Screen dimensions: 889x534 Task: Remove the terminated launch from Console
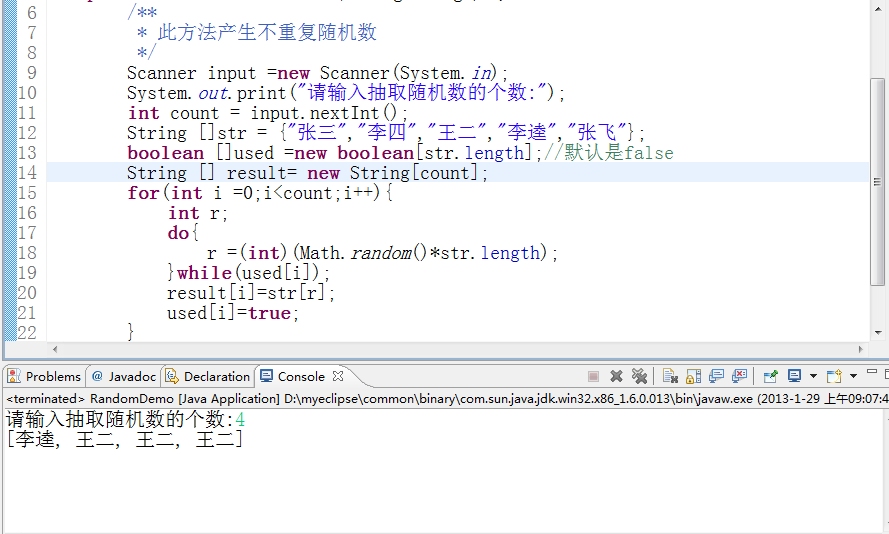point(616,376)
